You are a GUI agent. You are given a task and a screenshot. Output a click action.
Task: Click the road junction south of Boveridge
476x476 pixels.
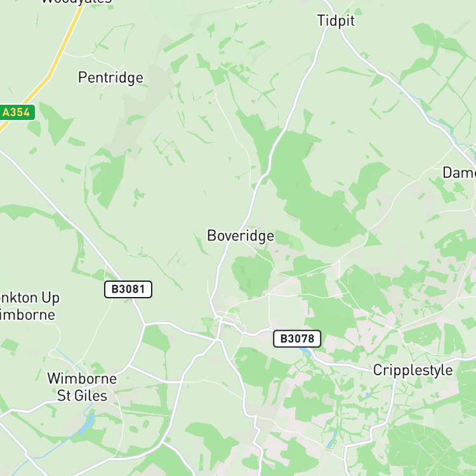pos(217,340)
